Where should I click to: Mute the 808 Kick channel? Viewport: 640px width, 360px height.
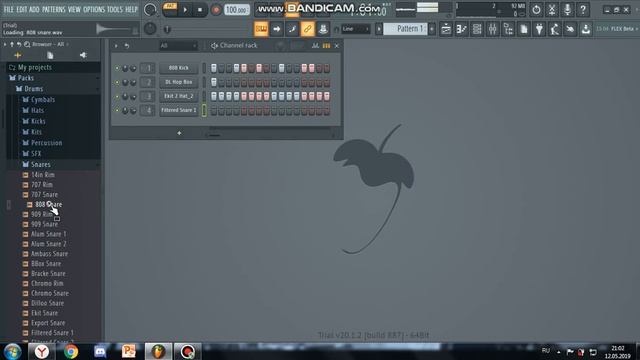(x=117, y=68)
